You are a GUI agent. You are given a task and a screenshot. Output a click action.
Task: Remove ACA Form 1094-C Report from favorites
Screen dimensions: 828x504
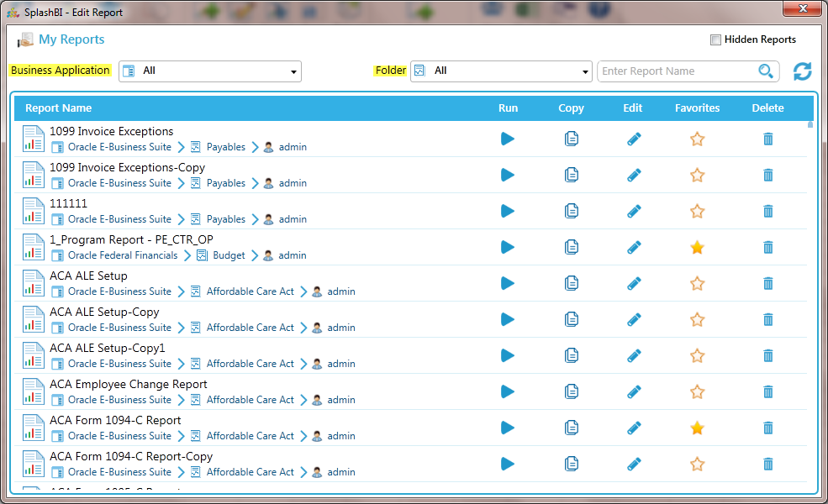(697, 428)
